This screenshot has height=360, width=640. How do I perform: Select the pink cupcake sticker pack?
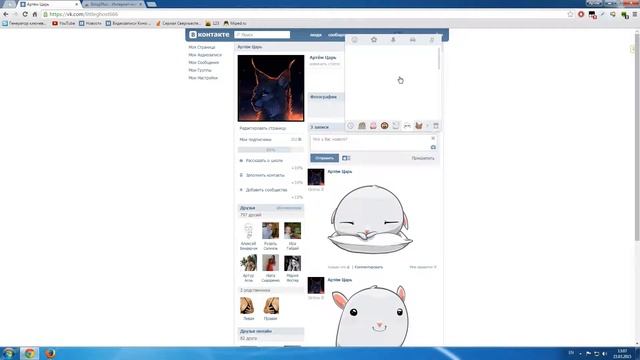coord(373,126)
